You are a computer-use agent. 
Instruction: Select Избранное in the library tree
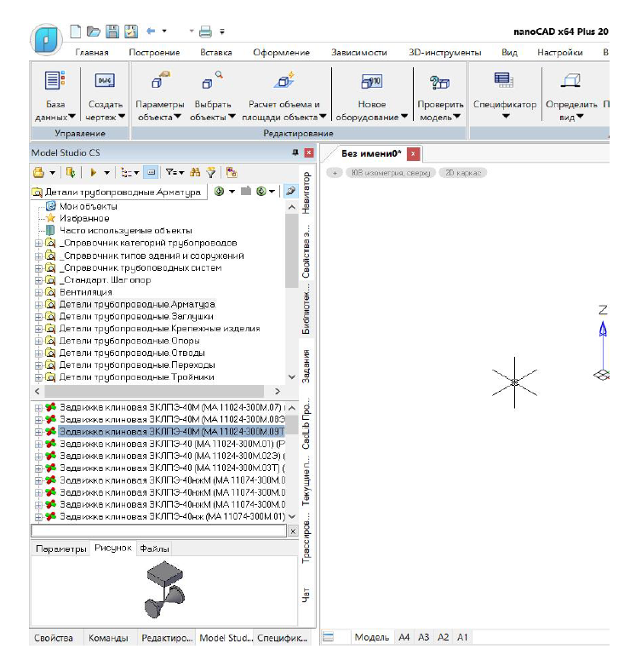tap(84, 219)
